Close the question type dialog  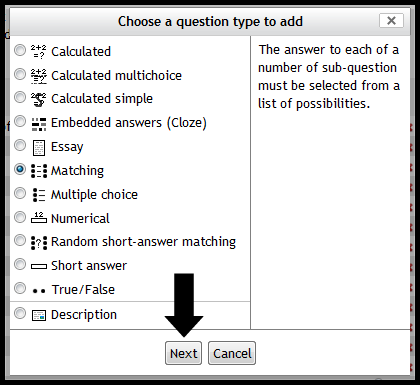(391, 21)
